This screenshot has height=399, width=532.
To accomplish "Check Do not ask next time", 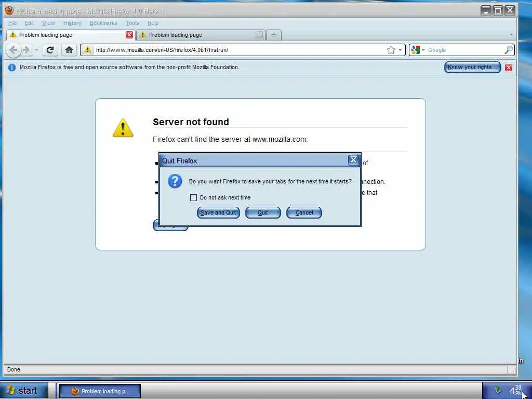I will (x=193, y=197).
